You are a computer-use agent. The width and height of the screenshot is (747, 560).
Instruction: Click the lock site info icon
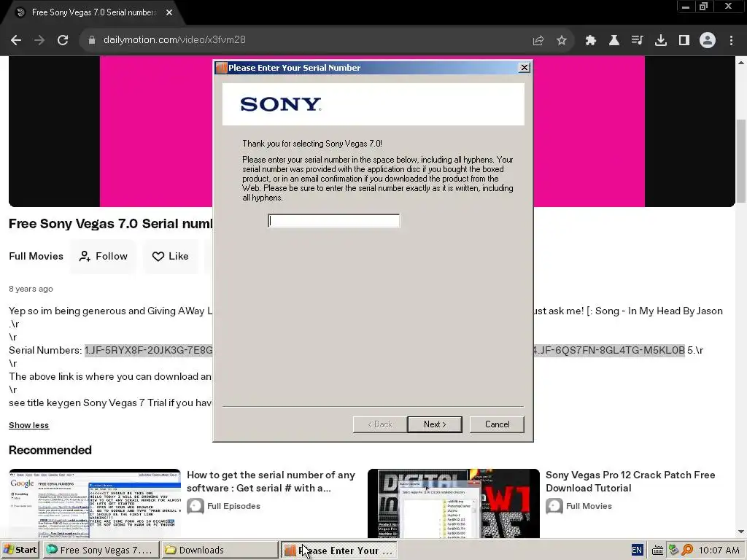(x=92, y=40)
